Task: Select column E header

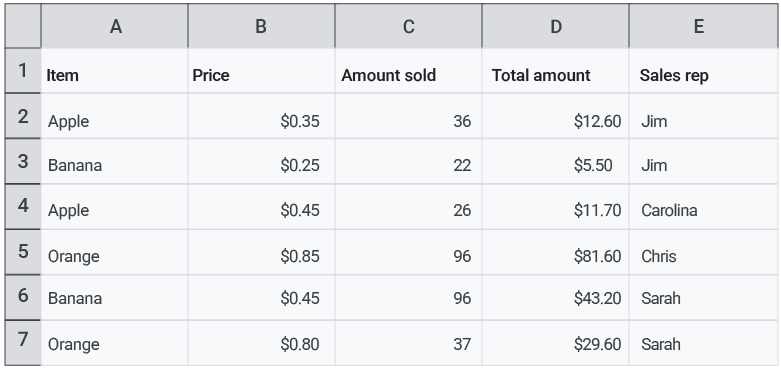Action: pyautogui.click(x=703, y=26)
